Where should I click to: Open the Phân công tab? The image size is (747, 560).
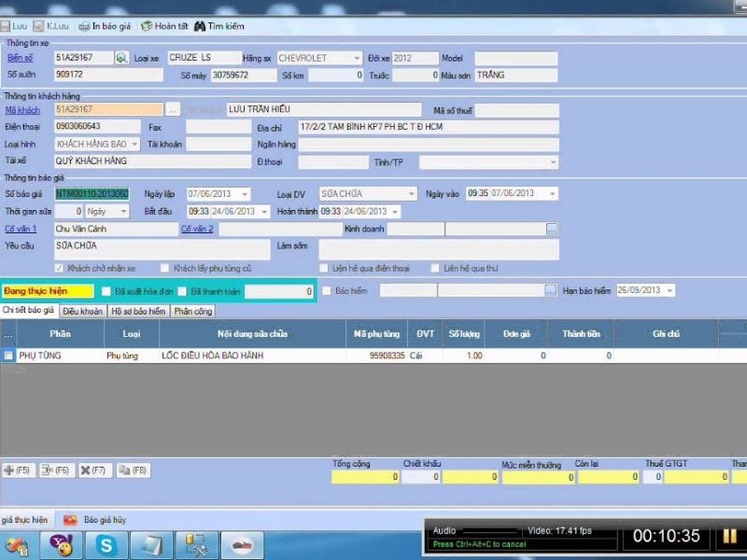tap(192, 312)
